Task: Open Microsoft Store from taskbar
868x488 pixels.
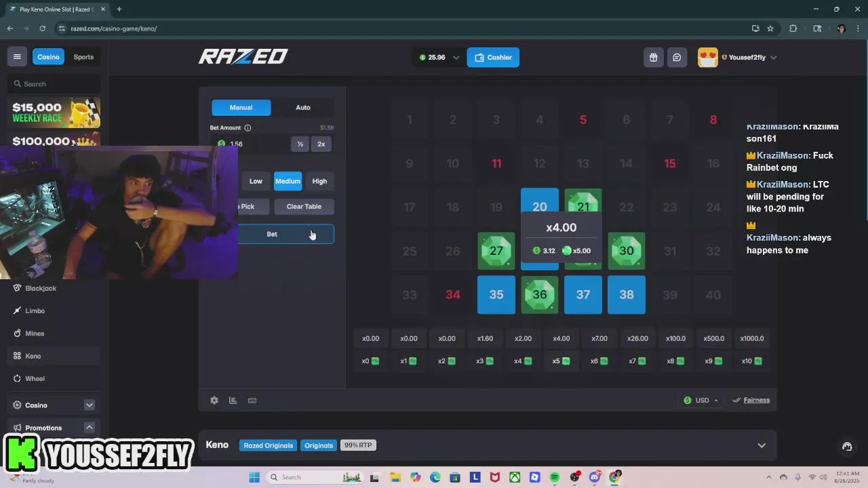Action: [x=455, y=477]
